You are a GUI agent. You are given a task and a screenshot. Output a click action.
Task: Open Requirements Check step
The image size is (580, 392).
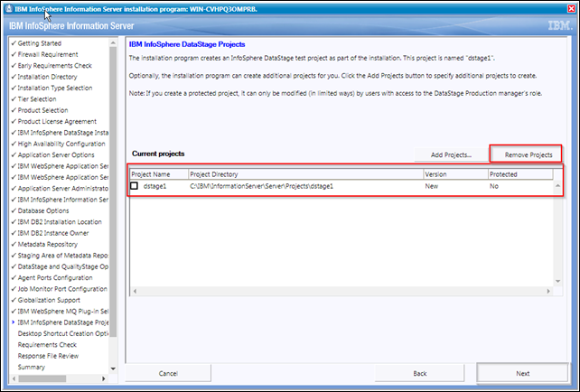(x=47, y=345)
